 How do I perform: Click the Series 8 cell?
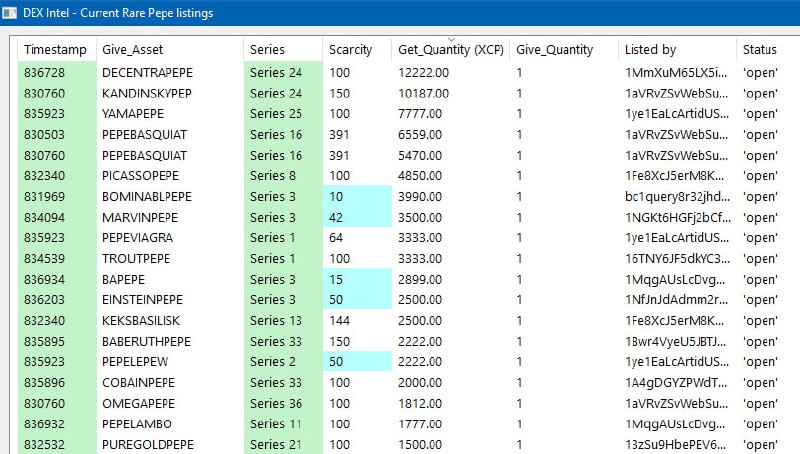(283, 176)
